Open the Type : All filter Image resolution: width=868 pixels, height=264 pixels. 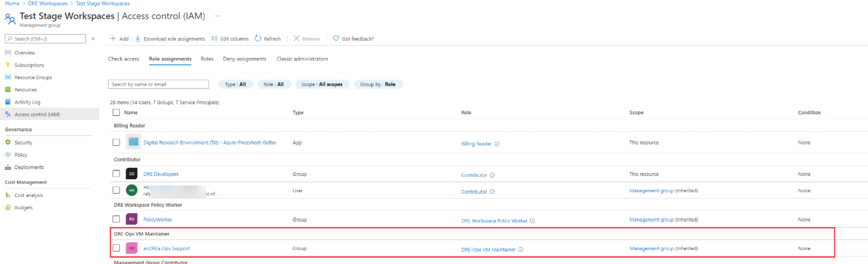pos(236,84)
